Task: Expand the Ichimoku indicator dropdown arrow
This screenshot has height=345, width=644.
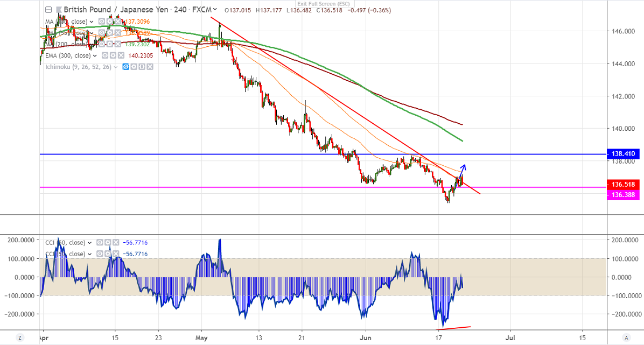Action: point(116,67)
